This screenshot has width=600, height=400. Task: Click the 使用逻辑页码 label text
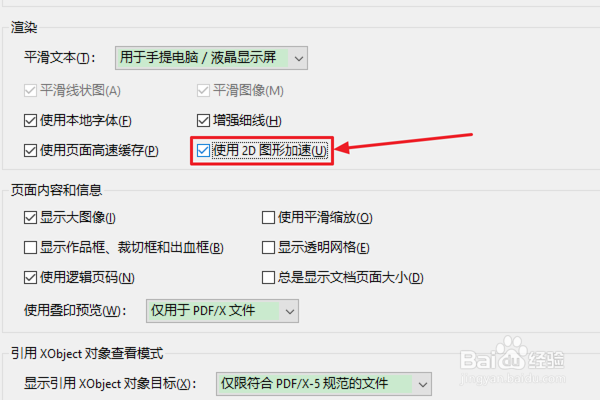pyautogui.click(x=87, y=277)
